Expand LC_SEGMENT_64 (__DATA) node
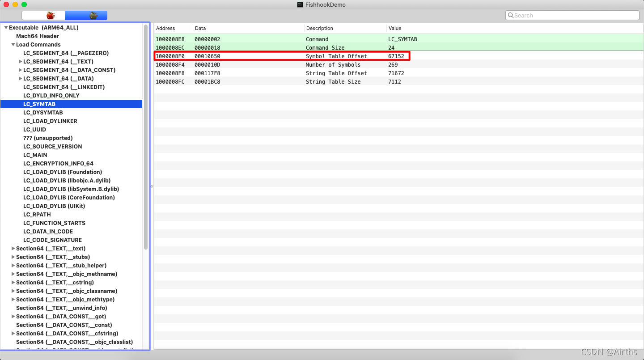Screen dimensions: 644x360 [20, 79]
